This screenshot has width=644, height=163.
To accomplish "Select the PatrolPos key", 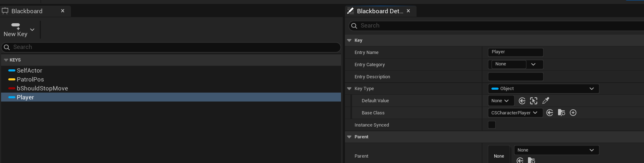I will click(x=171, y=79).
